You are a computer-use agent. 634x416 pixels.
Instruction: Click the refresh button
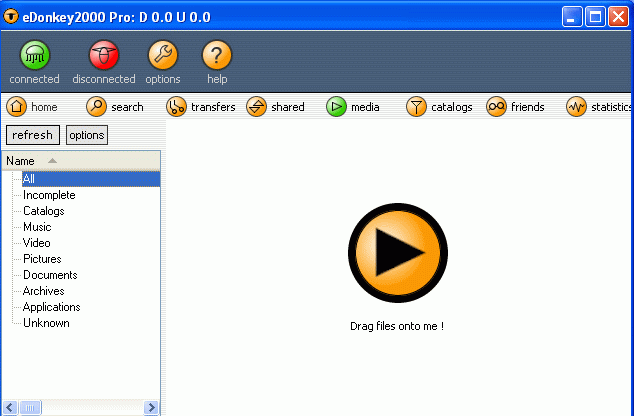(33, 135)
